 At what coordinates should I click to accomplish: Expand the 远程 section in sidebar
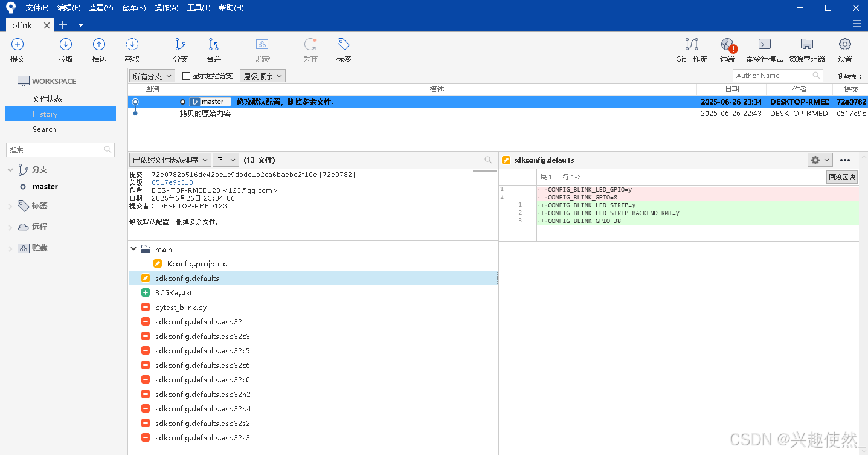coord(10,227)
